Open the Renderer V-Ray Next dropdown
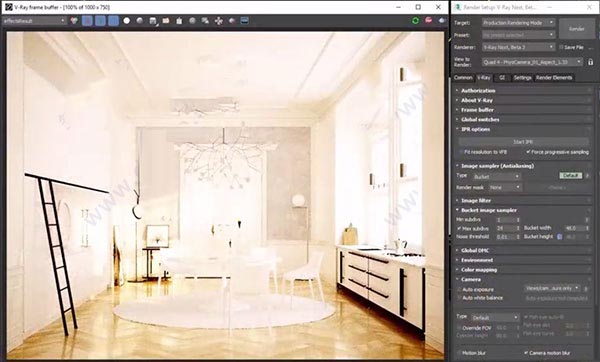600x362 pixels. tap(518, 47)
